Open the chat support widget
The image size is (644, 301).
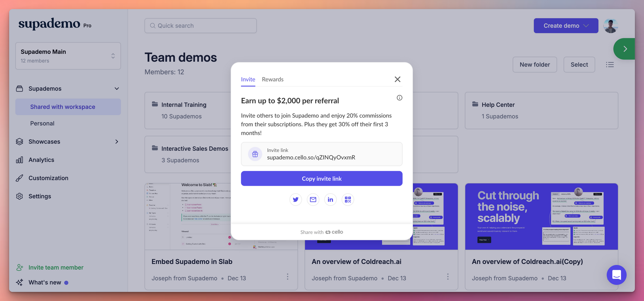[x=617, y=275]
